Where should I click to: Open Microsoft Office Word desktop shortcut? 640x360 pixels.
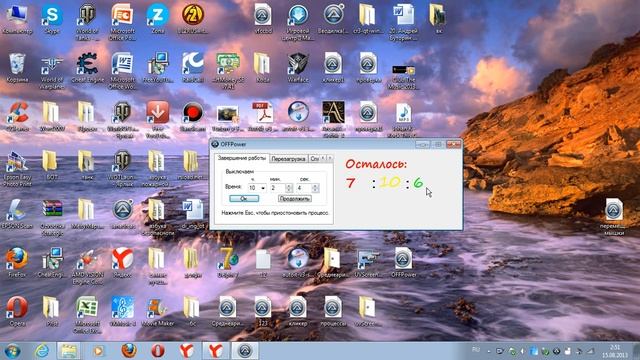point(122,71)
